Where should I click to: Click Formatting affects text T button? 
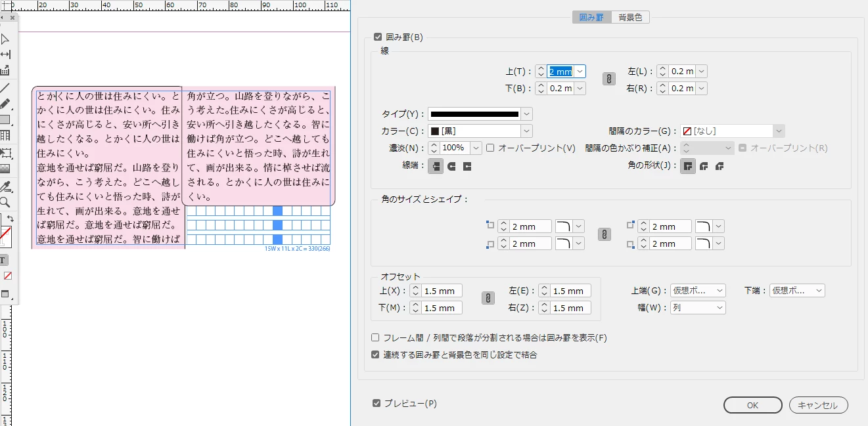pyautogui.click(x=4, y=260)
